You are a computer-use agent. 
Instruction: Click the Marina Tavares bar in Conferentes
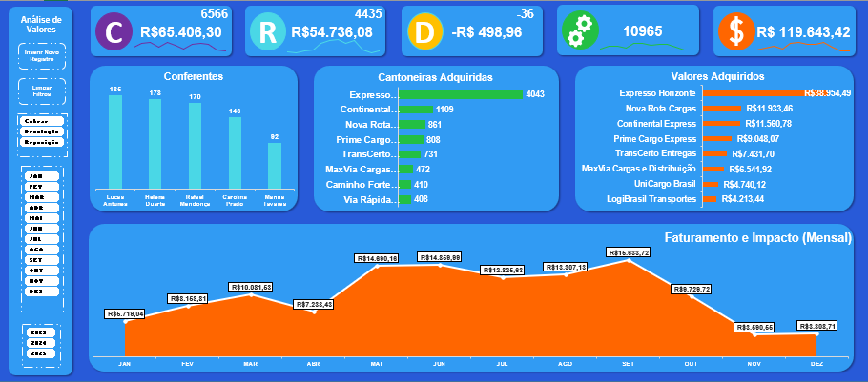(x=275, y=166)
